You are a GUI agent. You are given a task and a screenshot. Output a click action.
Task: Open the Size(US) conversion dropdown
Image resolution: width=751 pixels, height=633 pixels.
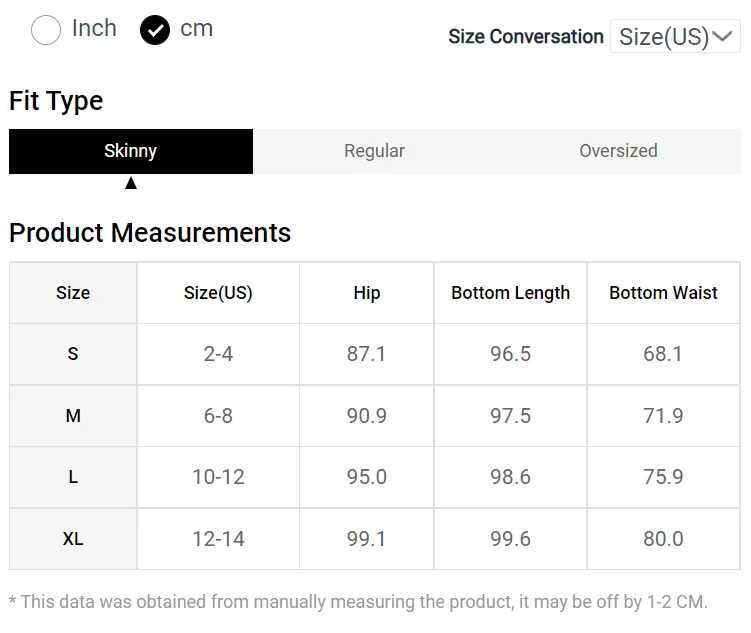tap(675, 36)
